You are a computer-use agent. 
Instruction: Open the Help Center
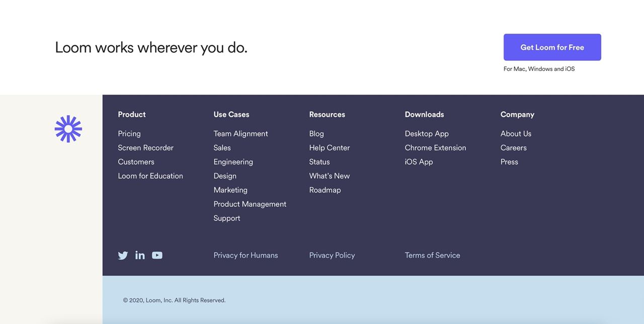point(329,147)
